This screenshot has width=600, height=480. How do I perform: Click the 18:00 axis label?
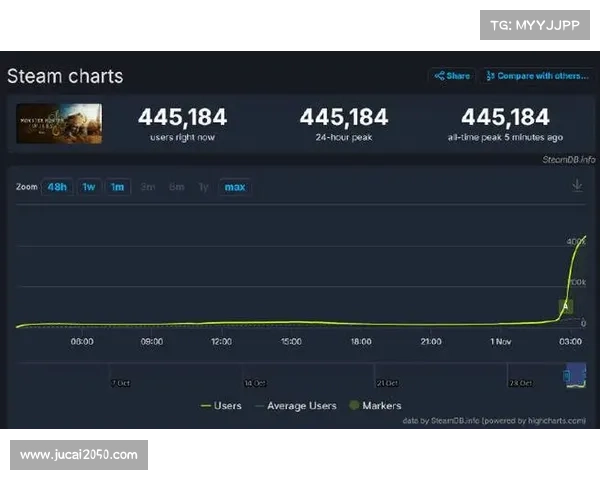point(361,341)
